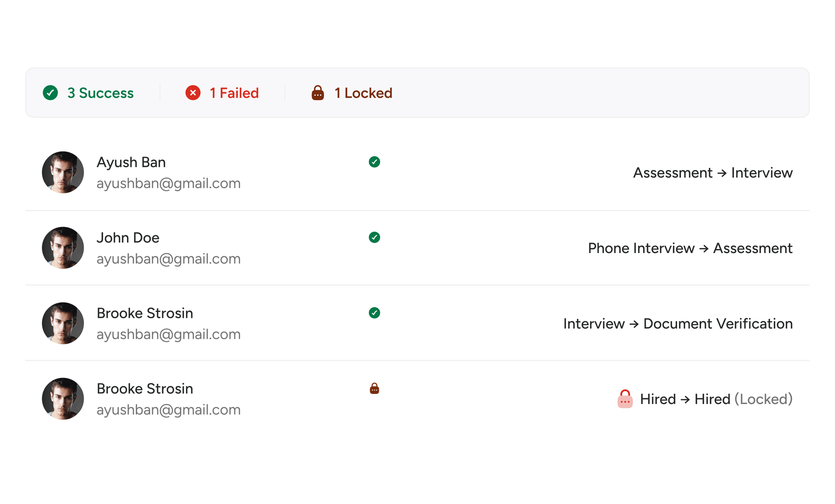The height and width of the screenshot is (504, 835).
Task: Click the small dark lock icon in the last row
Action: pos(374,388)
